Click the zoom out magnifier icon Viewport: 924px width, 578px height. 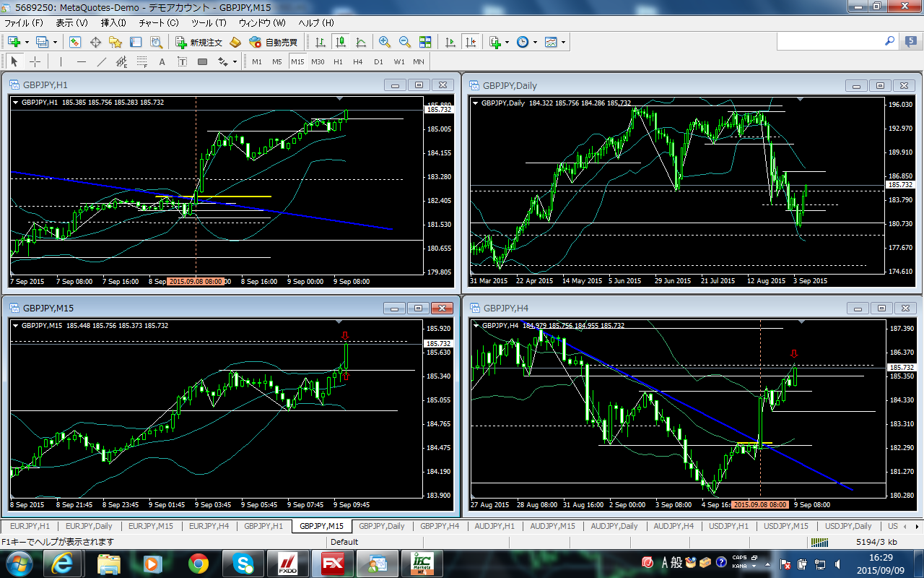(404, 43)
